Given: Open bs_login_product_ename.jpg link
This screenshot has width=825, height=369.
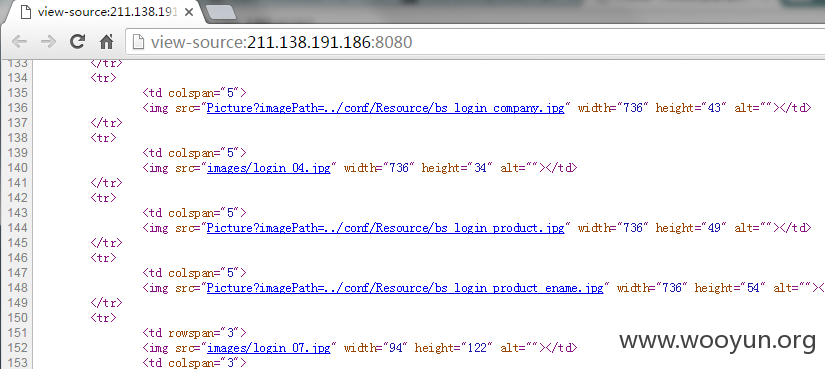Looking at the screenshot, I should coord(405,288).
